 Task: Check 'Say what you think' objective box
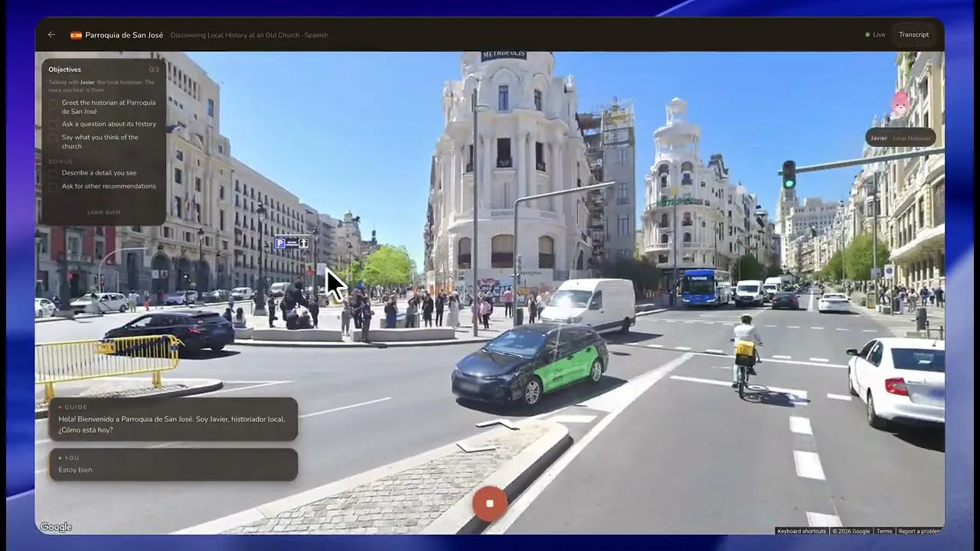tap(54, 138)
